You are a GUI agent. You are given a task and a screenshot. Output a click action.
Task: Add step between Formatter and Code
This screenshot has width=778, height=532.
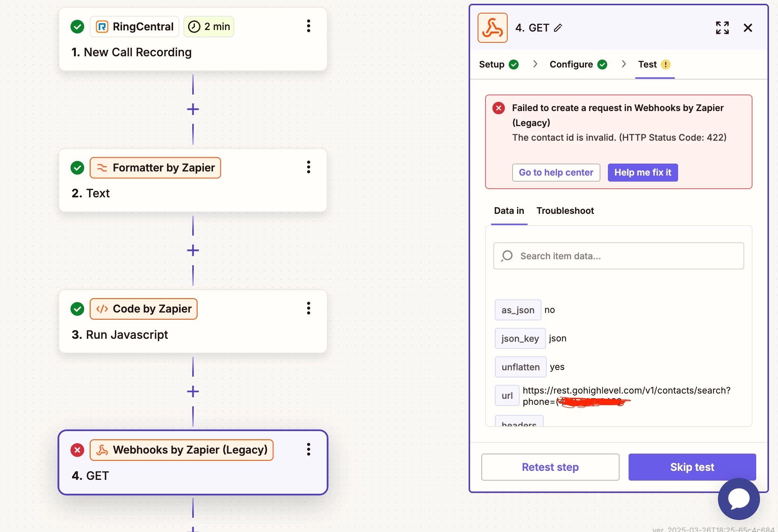193,251
